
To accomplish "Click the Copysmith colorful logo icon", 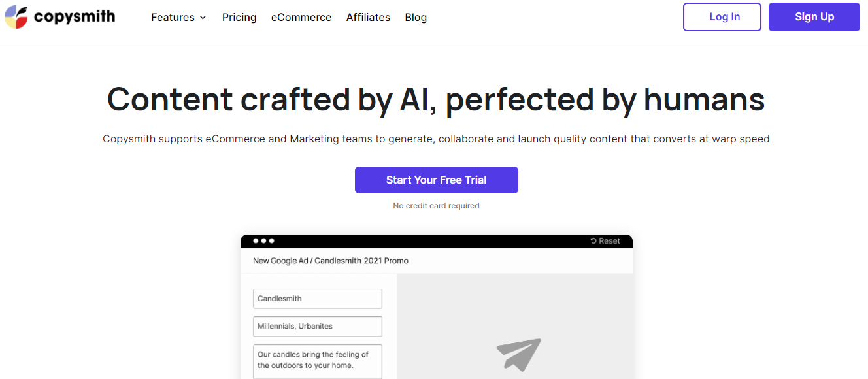I will point(16,17).
